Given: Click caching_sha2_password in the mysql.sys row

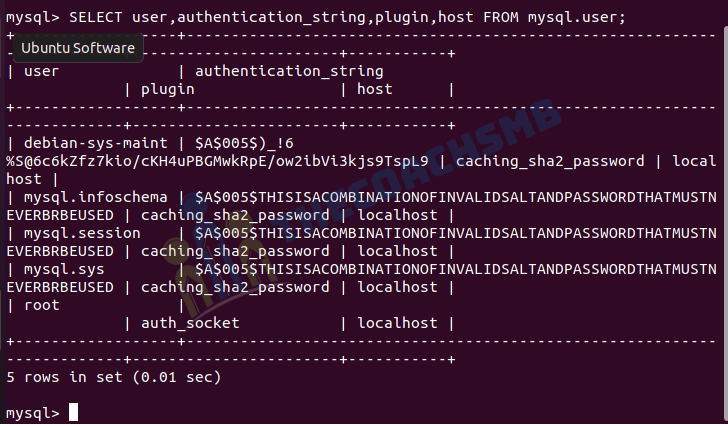Looking at the screenshot, I should (x=235, y=287).
